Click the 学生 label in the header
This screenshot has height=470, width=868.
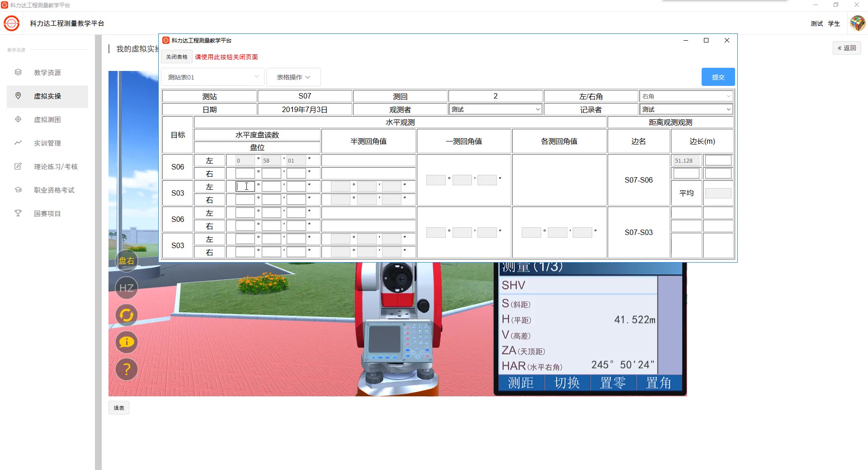834,23
